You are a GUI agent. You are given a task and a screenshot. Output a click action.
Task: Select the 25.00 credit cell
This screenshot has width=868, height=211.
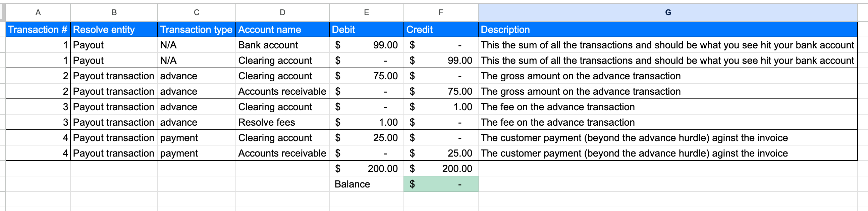pyautogui.click(x=441, y=153)
